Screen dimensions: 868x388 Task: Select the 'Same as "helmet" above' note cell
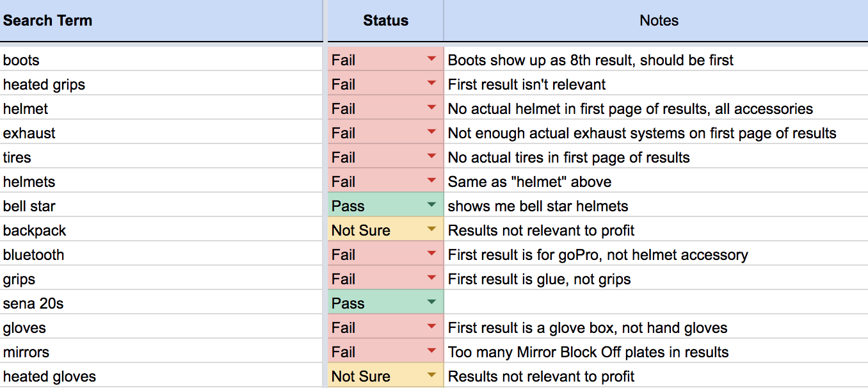(656, 182)
